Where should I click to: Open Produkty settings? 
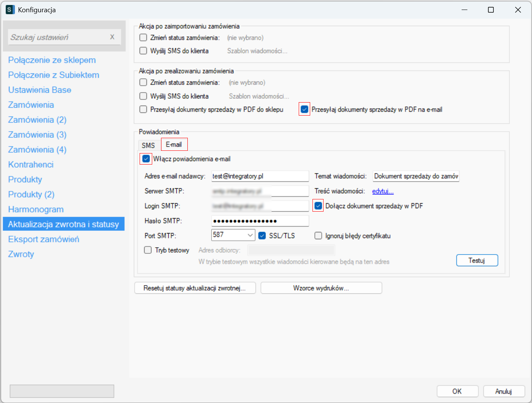(25, 179)
